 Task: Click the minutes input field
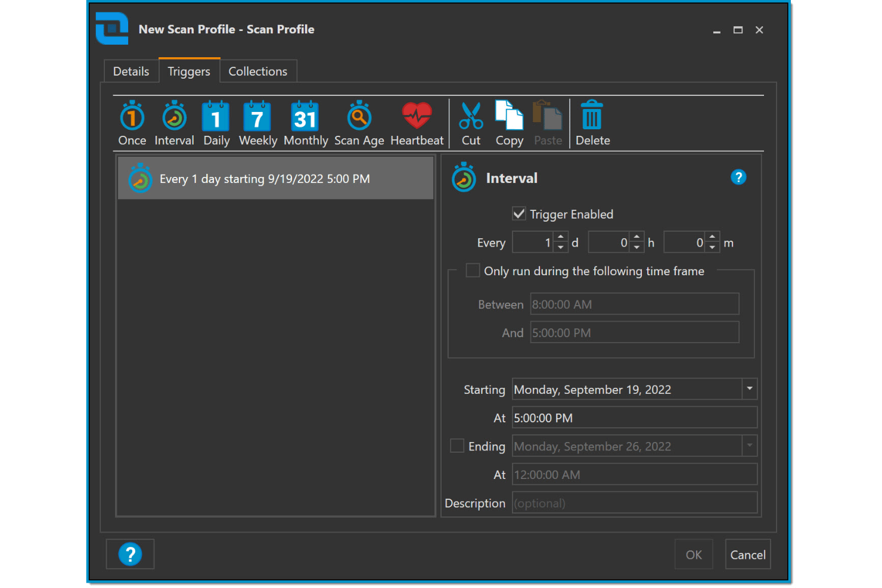685,242
